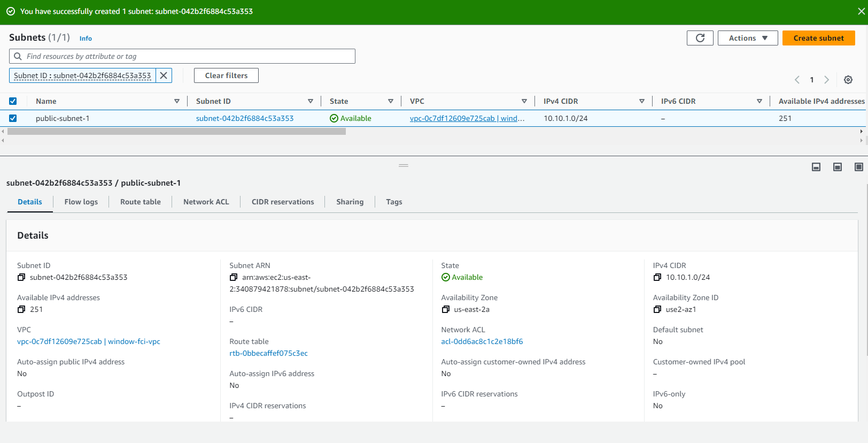Copy the Availability Zone value

[446, 309]
